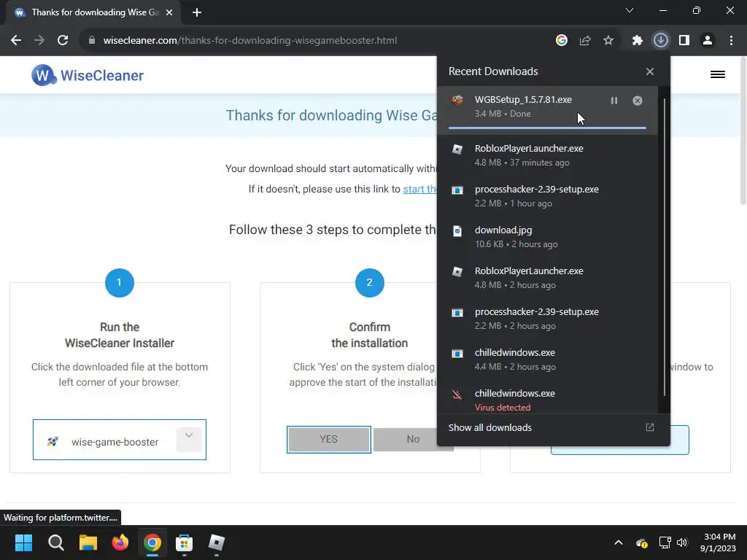Open all downloads external link icon
The height and width of the screenshot is (560, 747).
click(650, 427)
